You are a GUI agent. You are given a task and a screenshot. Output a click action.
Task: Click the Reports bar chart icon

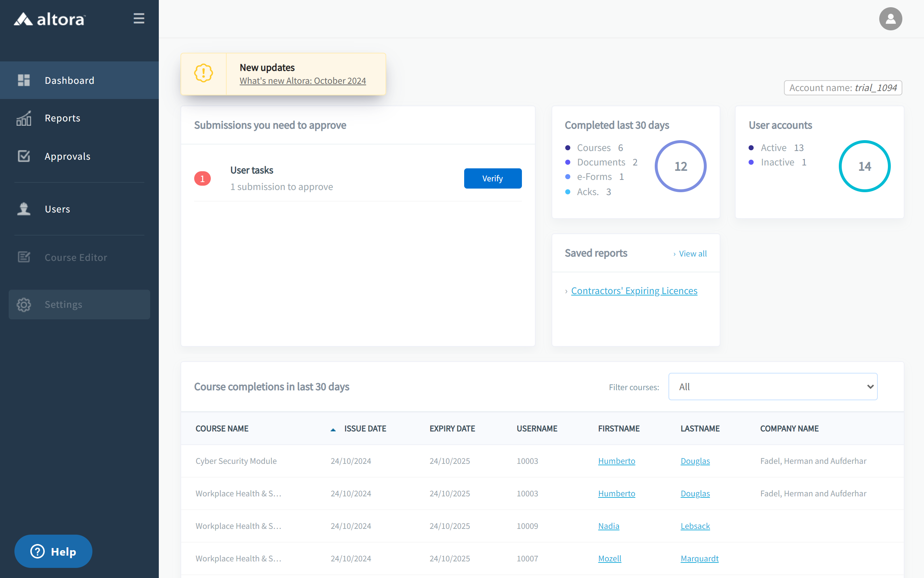[24, 118]
